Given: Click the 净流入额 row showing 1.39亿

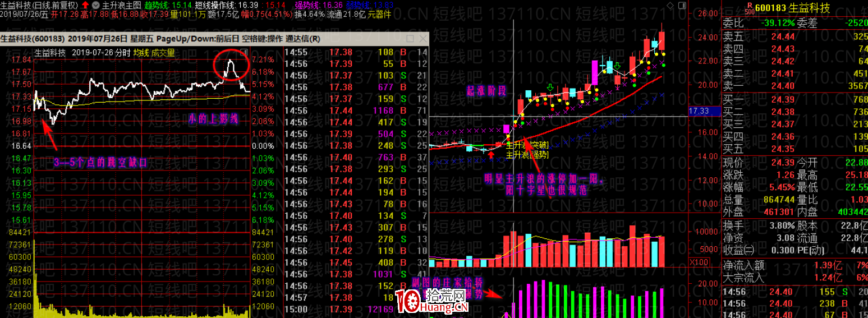Looking at the screenshot, I should coord(794,265).
